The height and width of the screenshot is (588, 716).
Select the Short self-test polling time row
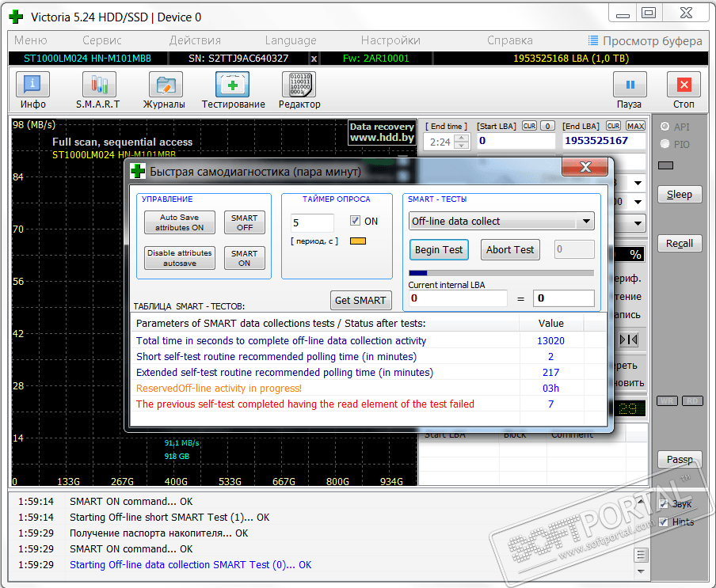point(368,357)
